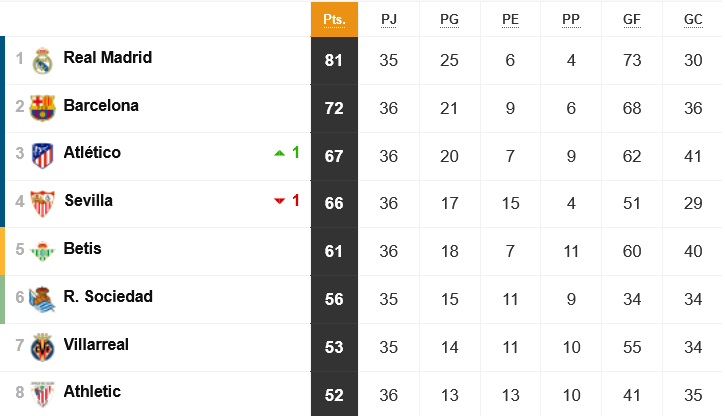Select the Atlético shield icon
Image resolution: width=725 pixels, height=416 pixels.
coord(42,156)
